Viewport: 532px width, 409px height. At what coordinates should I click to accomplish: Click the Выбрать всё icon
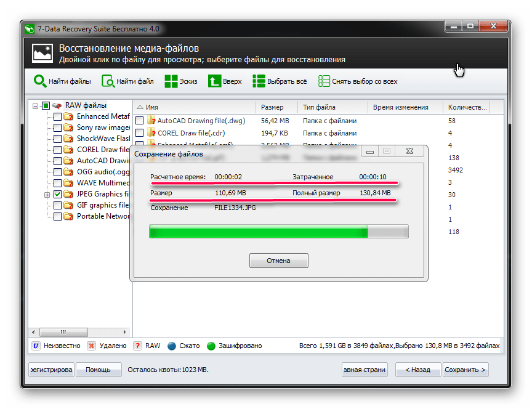pyautogui.click(x=259, y=81)
